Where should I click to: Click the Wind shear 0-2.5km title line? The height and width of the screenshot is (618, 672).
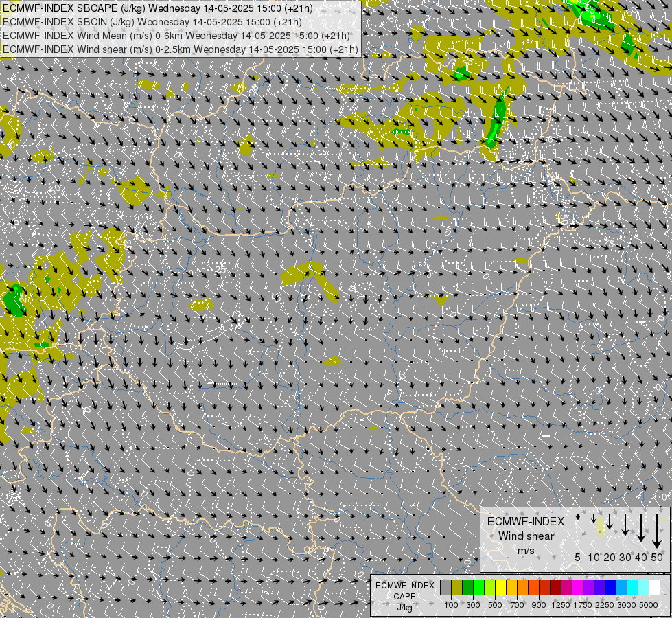pyautogui.click(x=181, y=49)
